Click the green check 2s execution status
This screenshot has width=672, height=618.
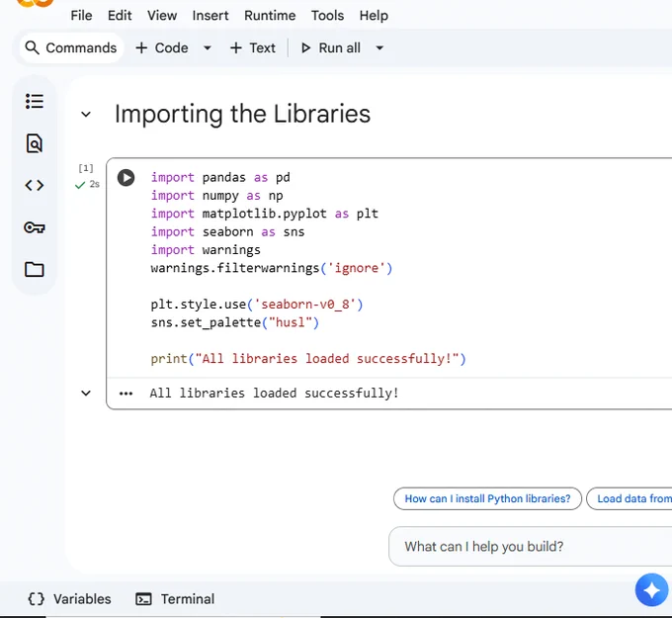[x=87, y=185]
